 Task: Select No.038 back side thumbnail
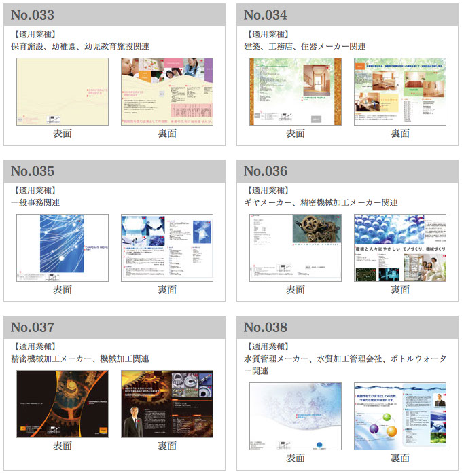coord(400,416)
